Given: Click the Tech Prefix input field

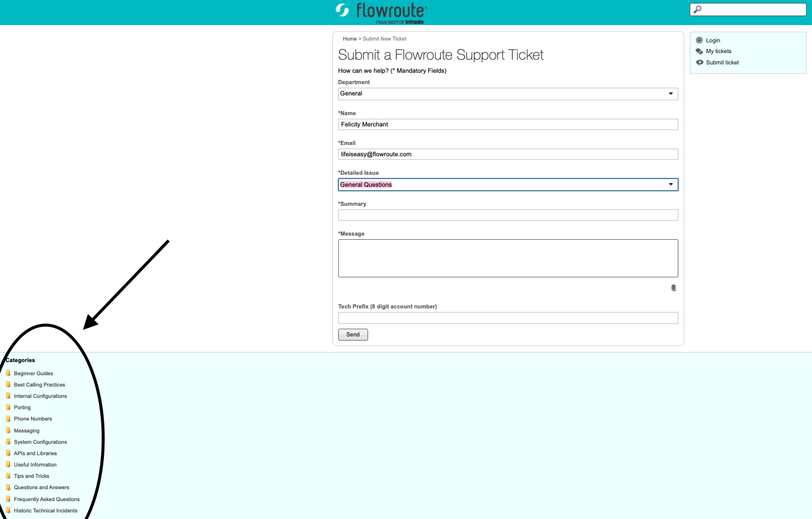Looking at the screenshot, I should [508, 317].
